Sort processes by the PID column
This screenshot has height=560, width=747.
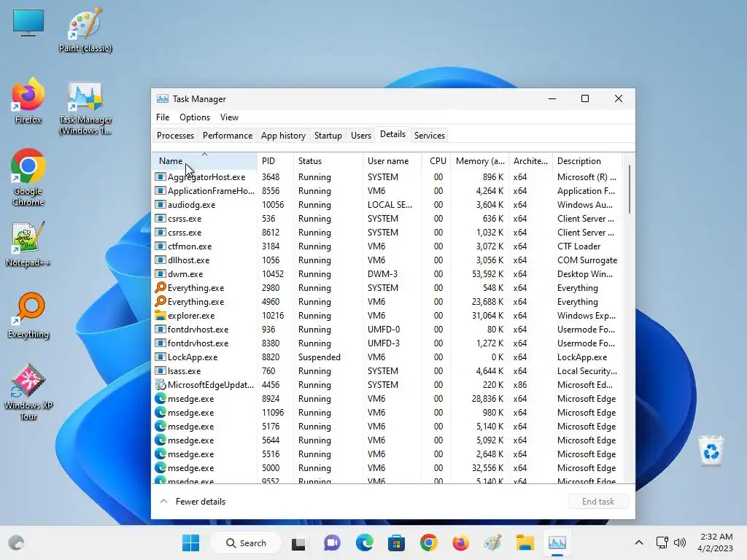[x=275, y=161]
